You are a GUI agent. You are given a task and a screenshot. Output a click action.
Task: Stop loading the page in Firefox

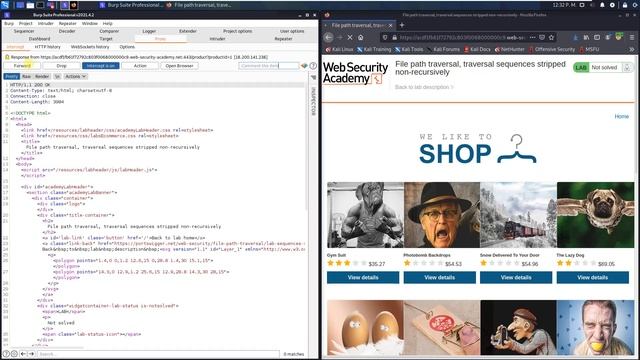[x=350, y=38]
